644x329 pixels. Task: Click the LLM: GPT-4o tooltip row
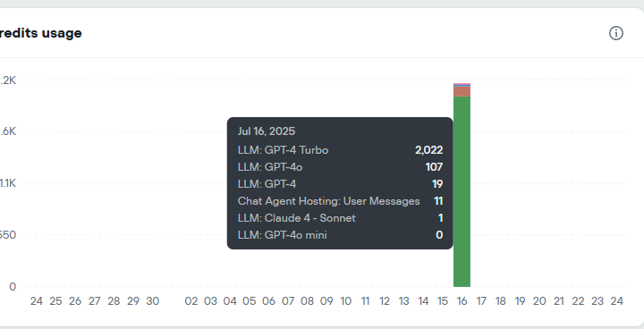(x=340, y=167)
